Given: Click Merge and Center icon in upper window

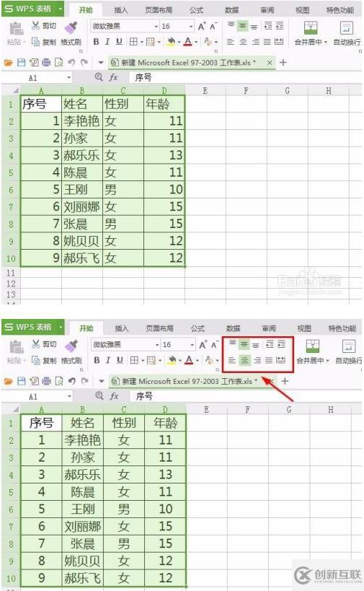Looking at the screenshot, I should [x=311, y=27].
